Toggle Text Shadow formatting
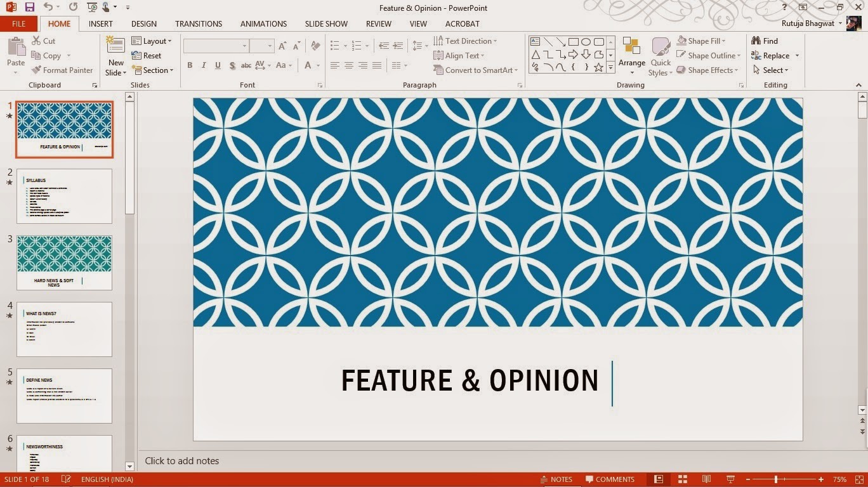The height and width of the screenshot is (487, 868). tap(232, 65)
